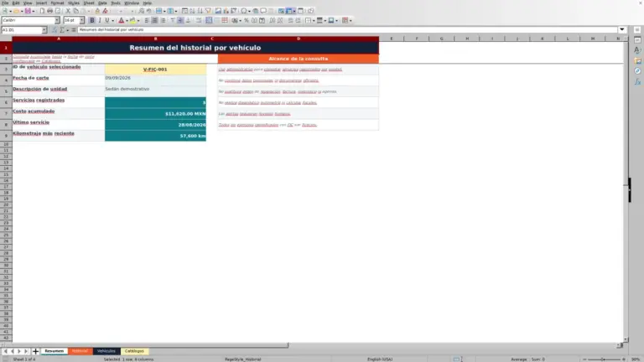Click the Save document icon
This screenshot has width=644, height=362.
click(28, 11)
